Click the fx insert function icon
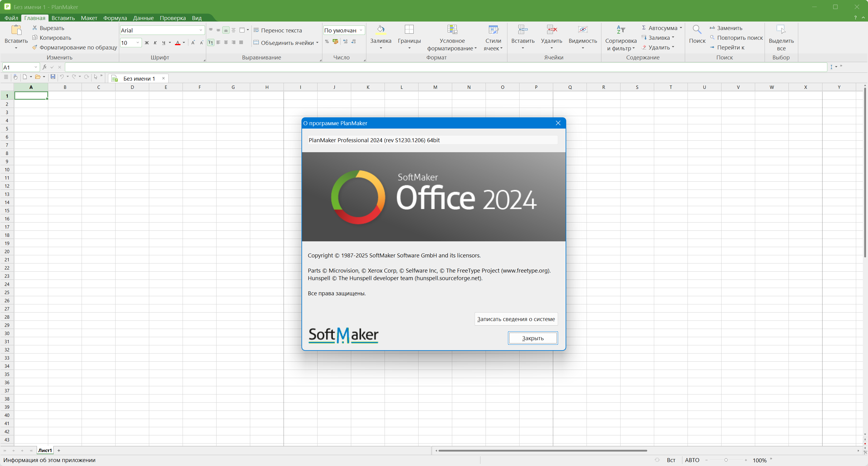This screenshot has height=466, width=868. point(45,67)
